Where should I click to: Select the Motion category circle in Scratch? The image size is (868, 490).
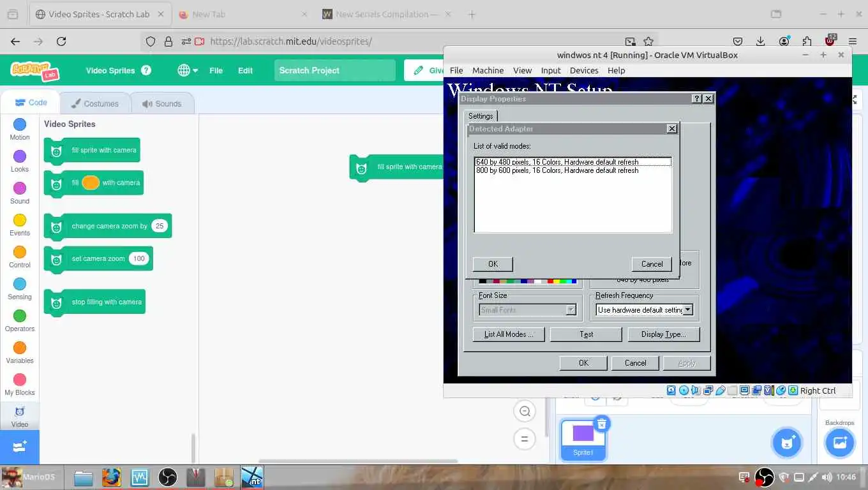tap(20, 124)
